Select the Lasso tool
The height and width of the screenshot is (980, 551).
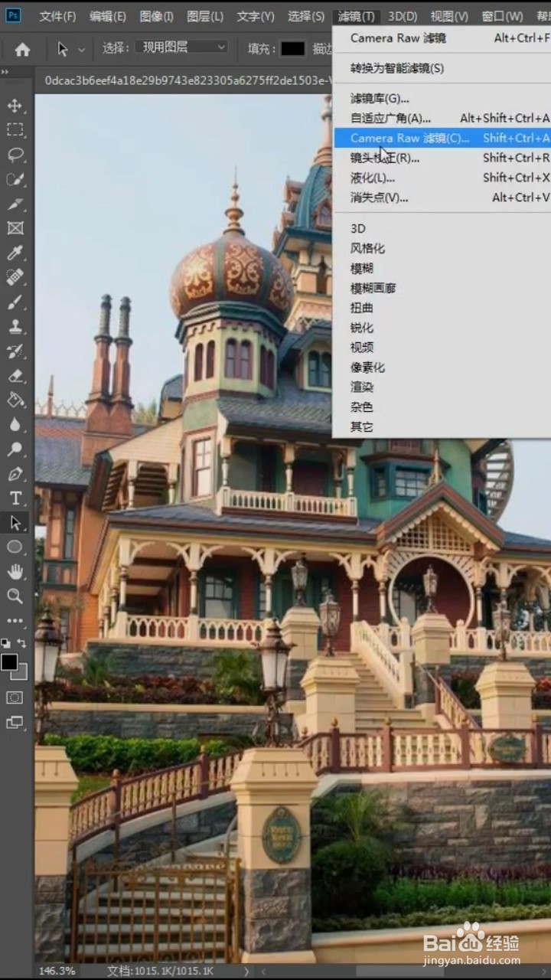click(15, 155)
